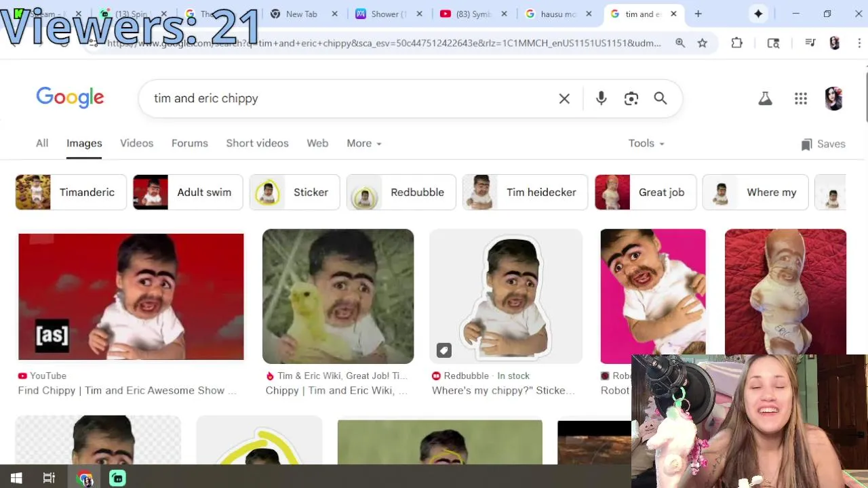Open Windows Start menu
Image resolution: width=868 pixels, height=488 pixels.
pos(16,478)
